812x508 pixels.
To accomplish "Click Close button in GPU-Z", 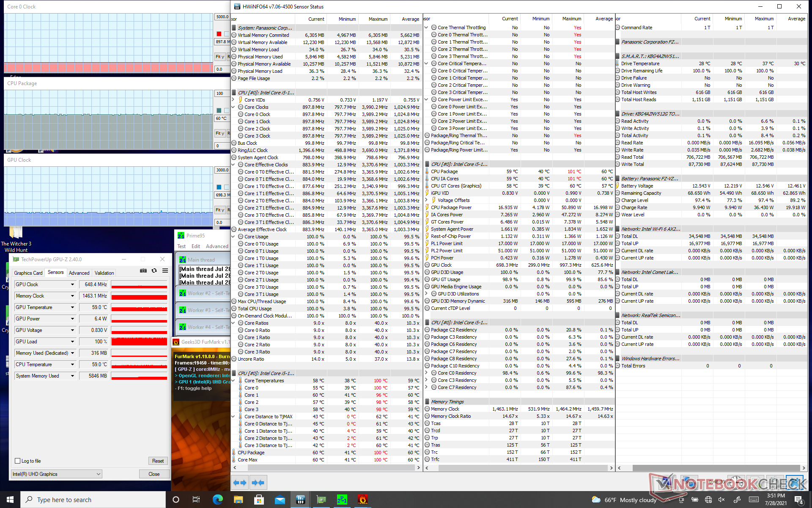I will tap(154, 474).
